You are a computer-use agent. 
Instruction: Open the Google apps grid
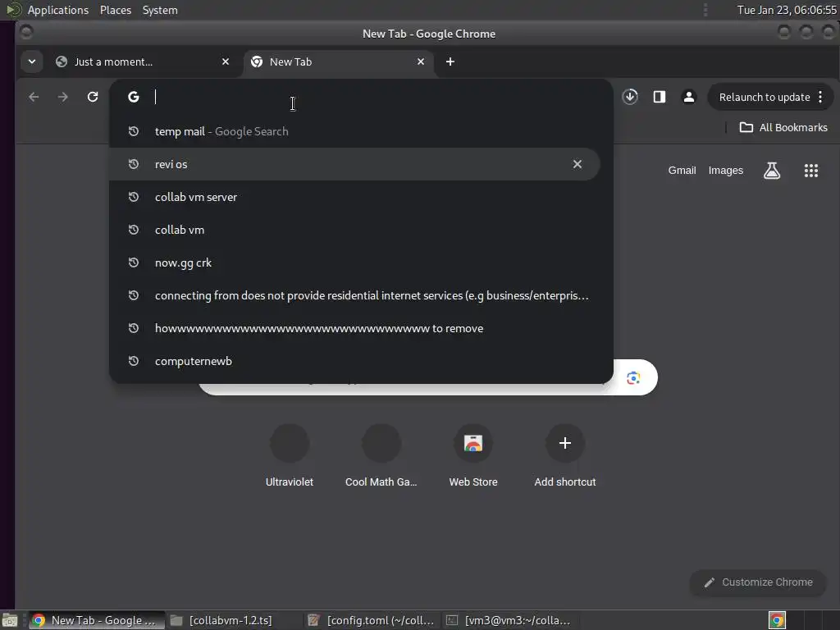tap(811, 171)
